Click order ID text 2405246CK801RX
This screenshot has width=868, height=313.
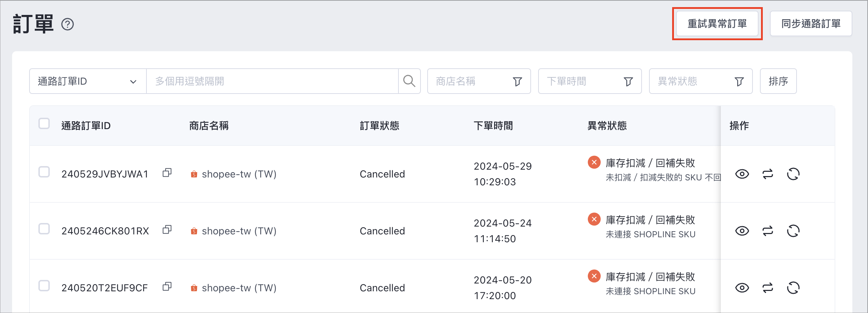click(x=105, y=231)
